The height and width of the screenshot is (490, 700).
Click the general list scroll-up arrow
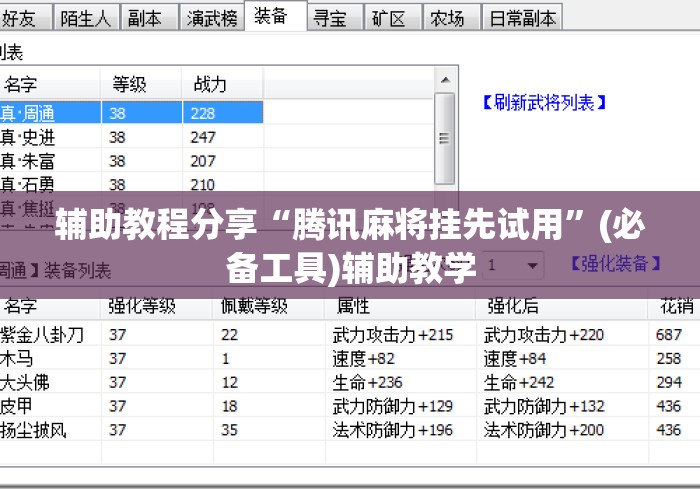pos(445,80)
